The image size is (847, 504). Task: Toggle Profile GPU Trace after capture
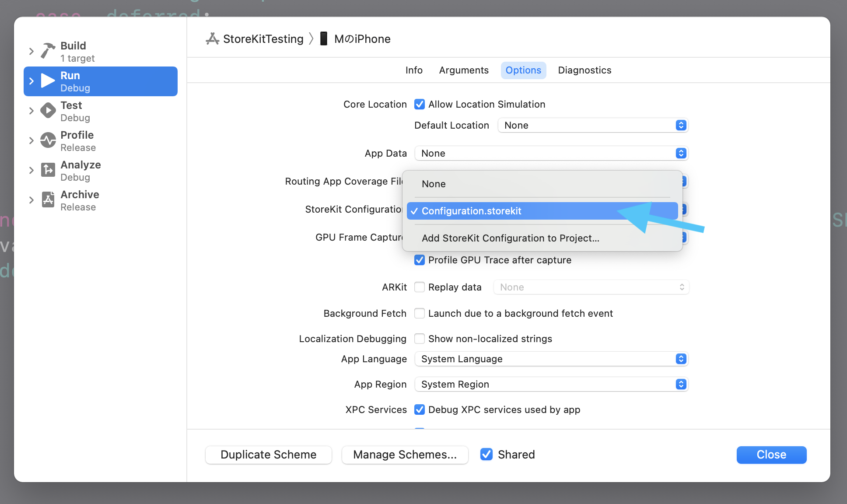[420, 260]
